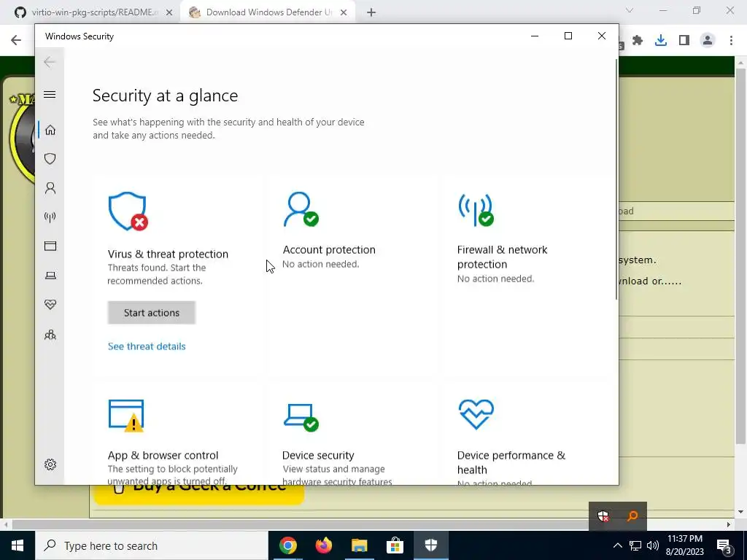Select the Account protection heading

point(329,249)
